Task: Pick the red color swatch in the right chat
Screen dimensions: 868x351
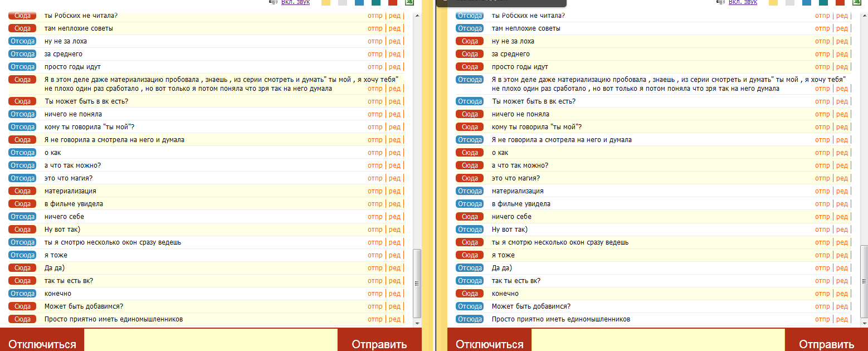Action: (x=840, y=2)
